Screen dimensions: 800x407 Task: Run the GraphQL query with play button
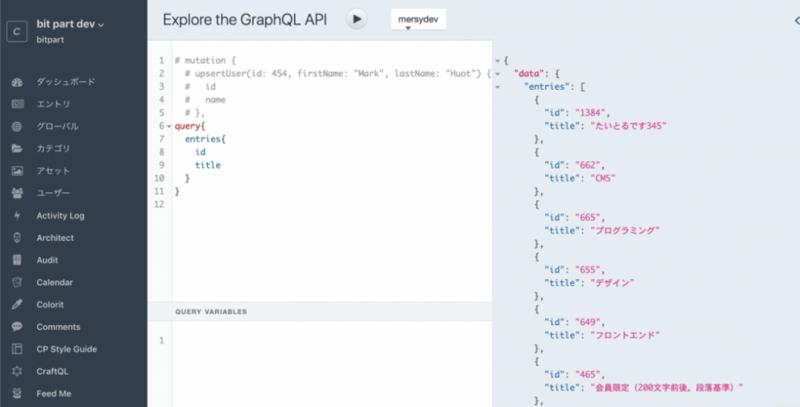tap(357, 19)
